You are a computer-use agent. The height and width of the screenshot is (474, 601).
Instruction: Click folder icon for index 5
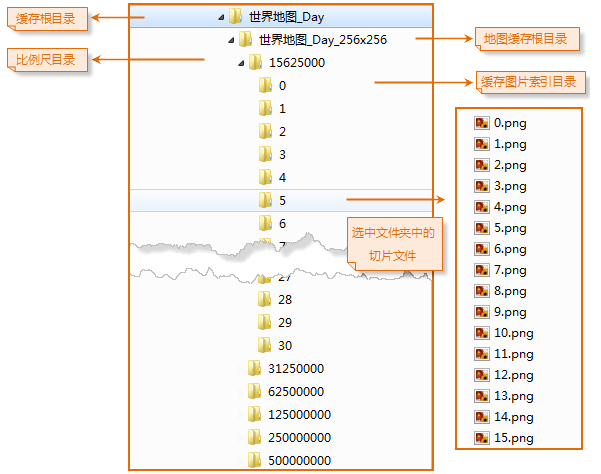265,200
